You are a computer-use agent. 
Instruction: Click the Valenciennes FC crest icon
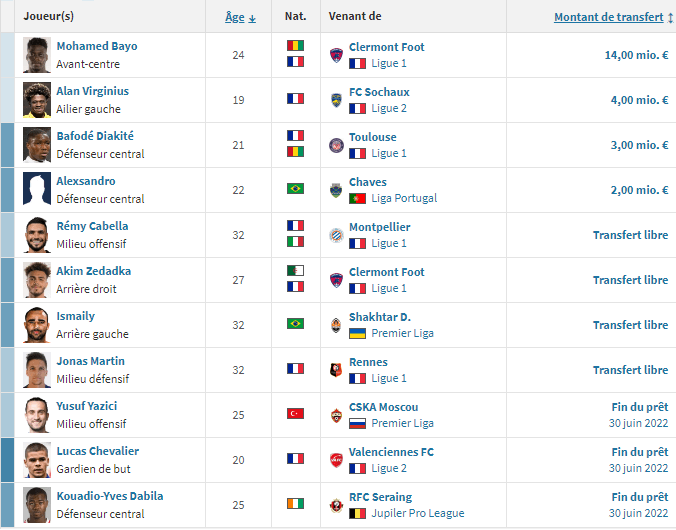336,460
